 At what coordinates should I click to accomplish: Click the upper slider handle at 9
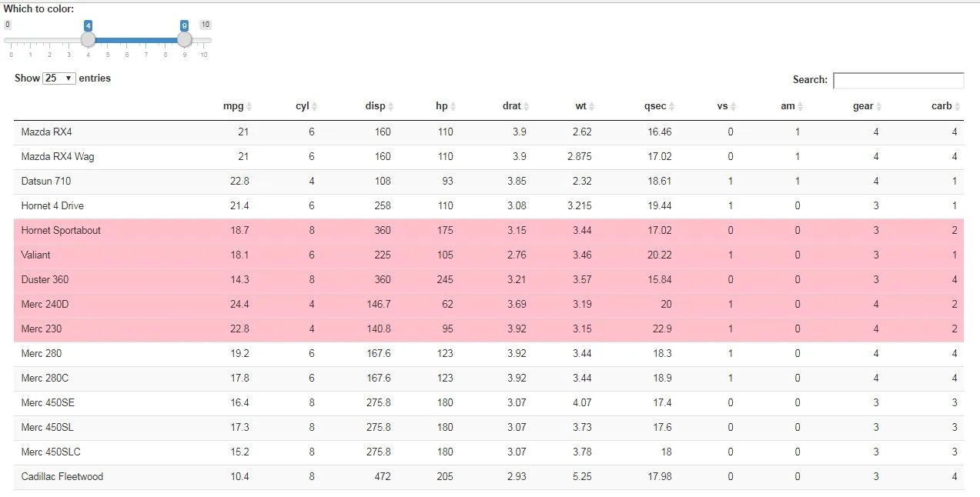(185, 39)
